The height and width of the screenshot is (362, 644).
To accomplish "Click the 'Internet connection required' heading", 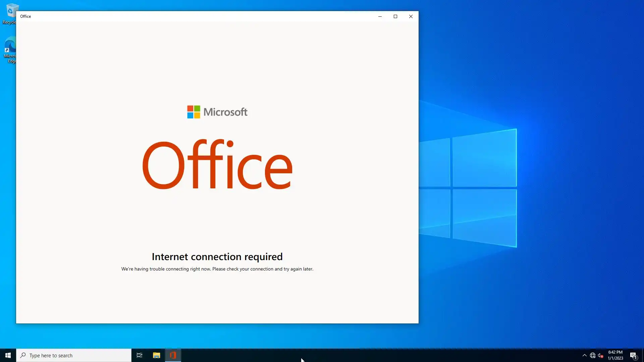I will point(217,257).
